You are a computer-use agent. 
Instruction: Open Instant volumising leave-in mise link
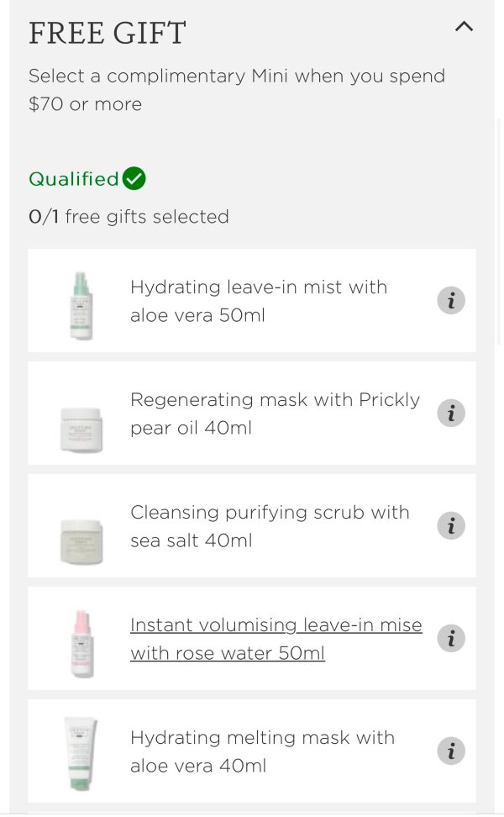pos(276,639)
